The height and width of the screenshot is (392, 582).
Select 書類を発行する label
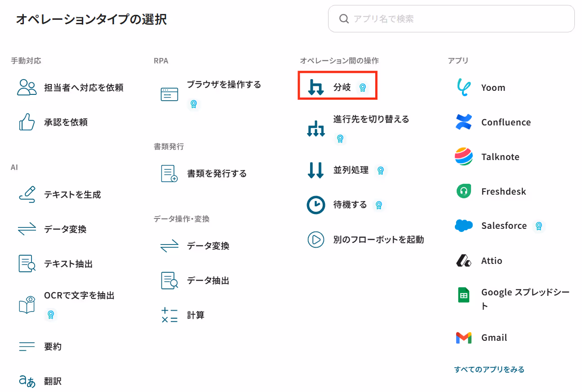tap(217, 174)
